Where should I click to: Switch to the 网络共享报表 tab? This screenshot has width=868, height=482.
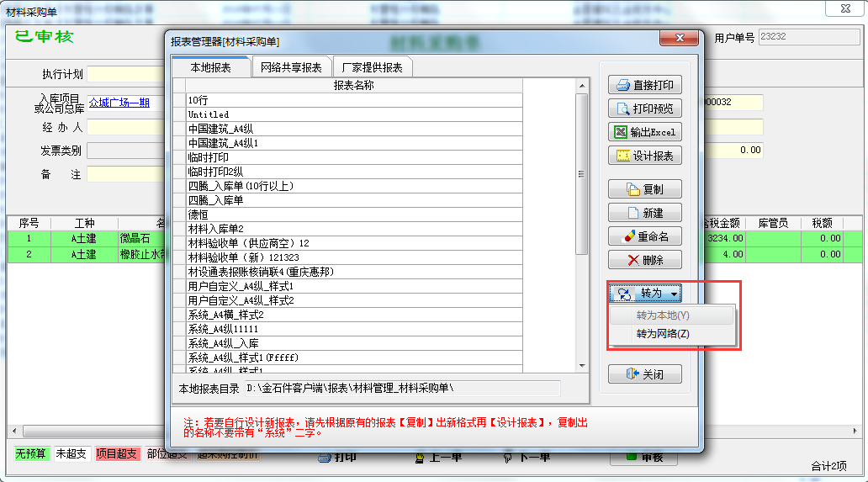(x=291, y=67)
